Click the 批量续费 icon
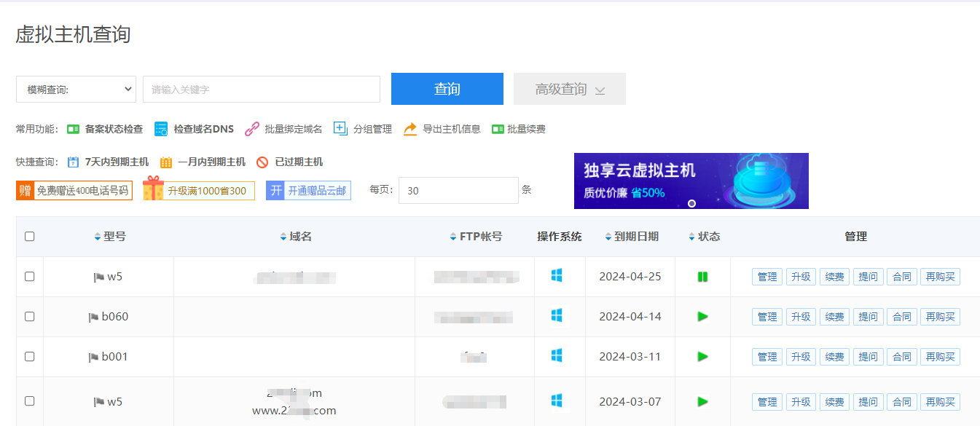This screenshot has height=426, width=980. (498, 129)
